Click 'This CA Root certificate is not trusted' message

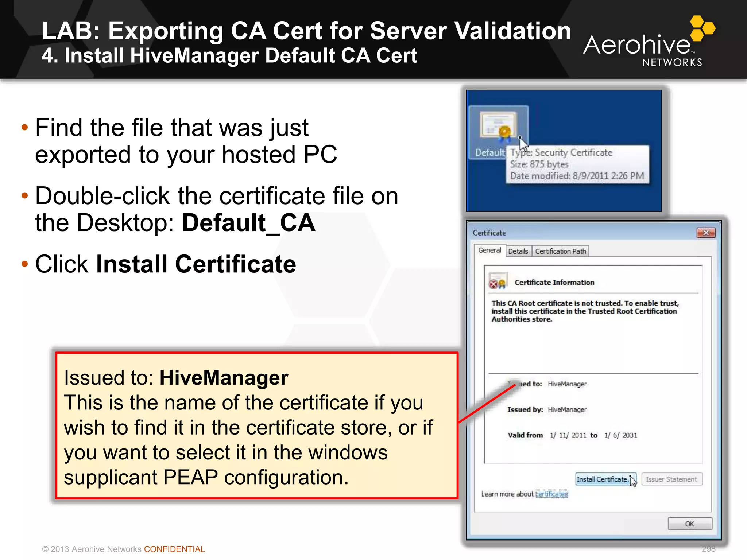coord(585,311)
